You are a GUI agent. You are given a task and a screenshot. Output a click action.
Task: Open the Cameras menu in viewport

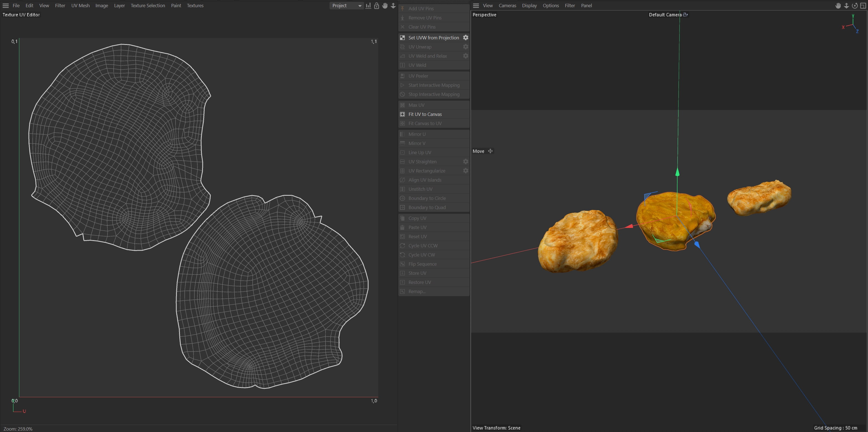(507, 5)
